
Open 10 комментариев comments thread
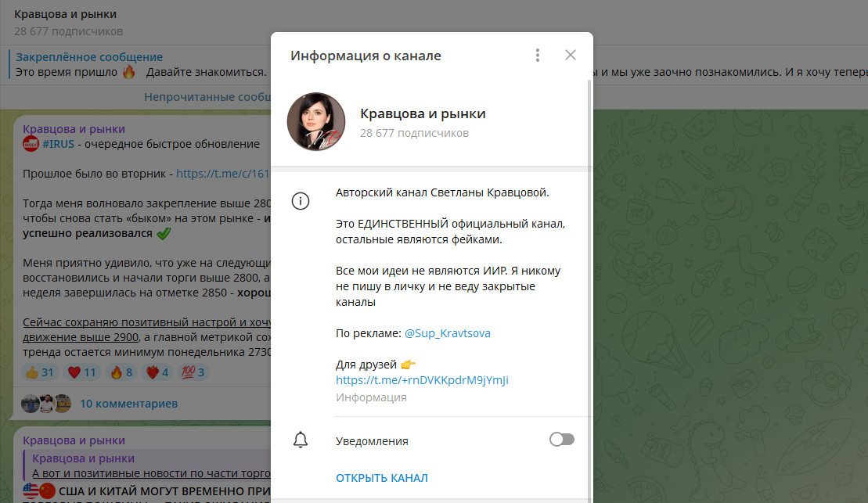coord(128,404)
